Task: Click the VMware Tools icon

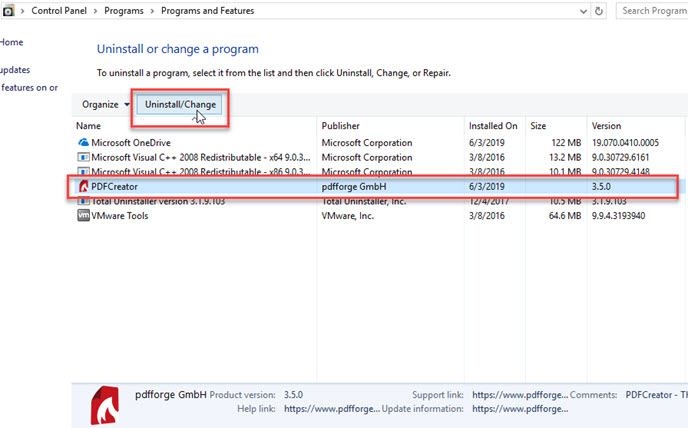Action: point(83,216)
